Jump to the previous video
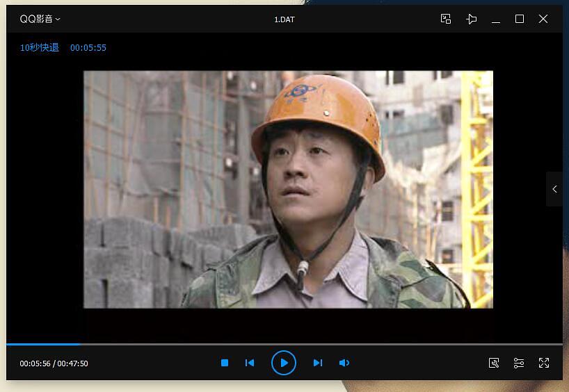The width and height of the screenshot is (569, 392). click(x=250, y=363)
